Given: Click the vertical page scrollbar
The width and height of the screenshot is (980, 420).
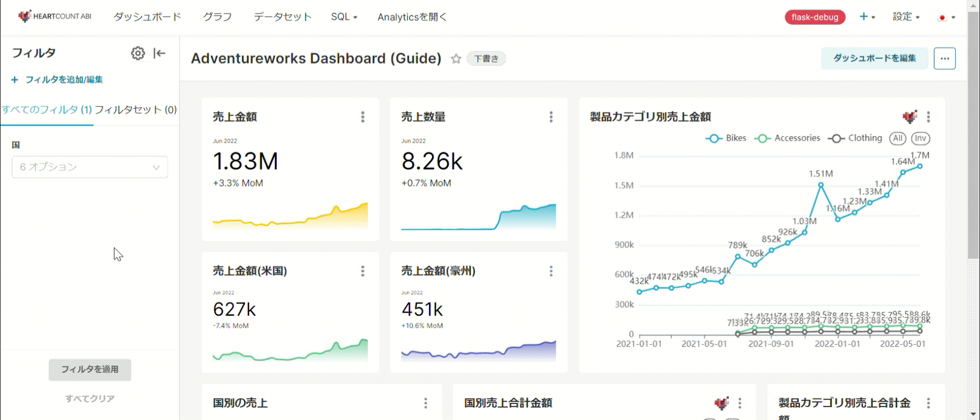Looking at the screenshot, I should [x=973, y=135].
